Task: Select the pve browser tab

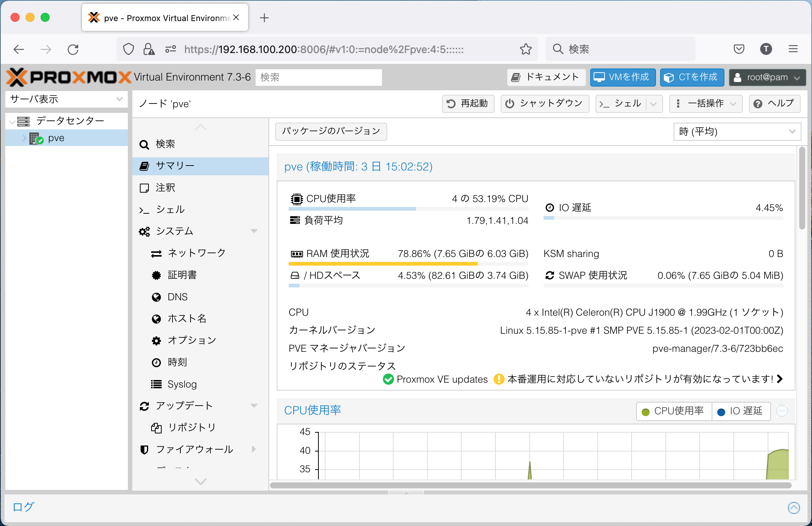Action: pos(165,18)
